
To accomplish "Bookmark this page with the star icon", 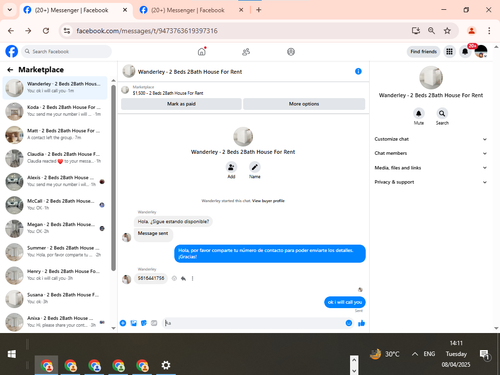I will 447,31.
